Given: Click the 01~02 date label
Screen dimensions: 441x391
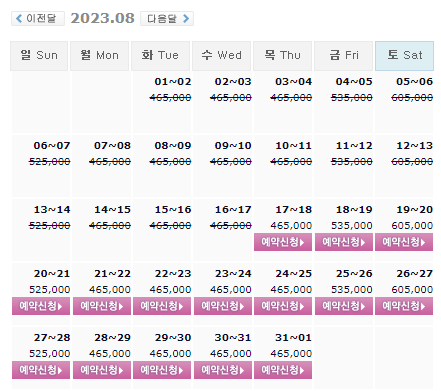Looking at the screenshot, I should tap(173, 82).
